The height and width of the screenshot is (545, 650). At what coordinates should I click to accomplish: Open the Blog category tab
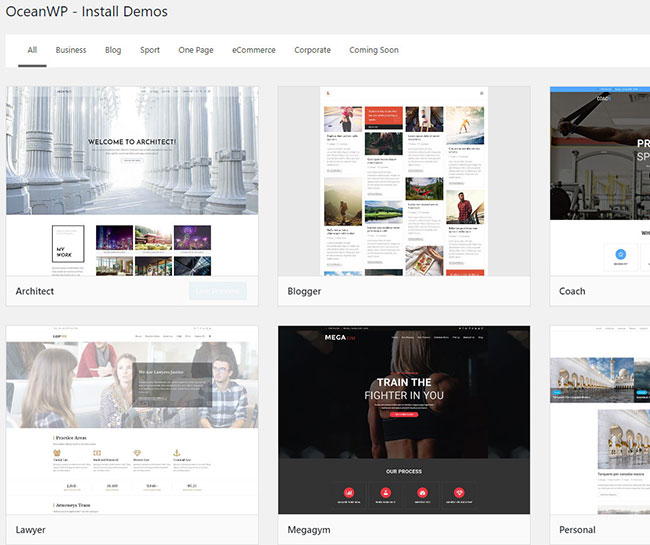[113, 50]
